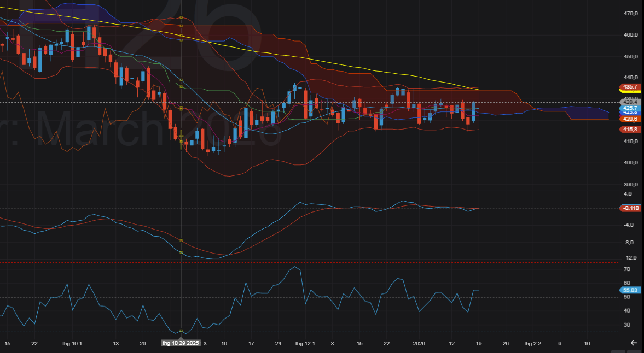Viewport: 644px width, 353px height.
Task: Select 'thg 10 1' on the time axis
Action: point(72,343)
